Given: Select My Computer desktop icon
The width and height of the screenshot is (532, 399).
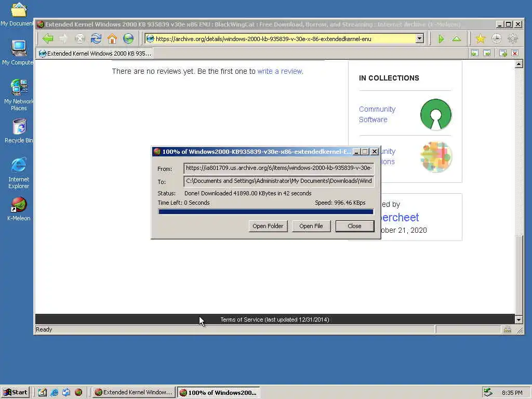Looking at the screenshot, I should [x=18, y=52].
